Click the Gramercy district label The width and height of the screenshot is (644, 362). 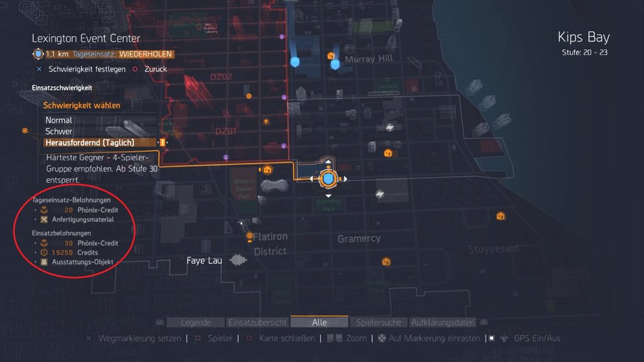point(359,239)
